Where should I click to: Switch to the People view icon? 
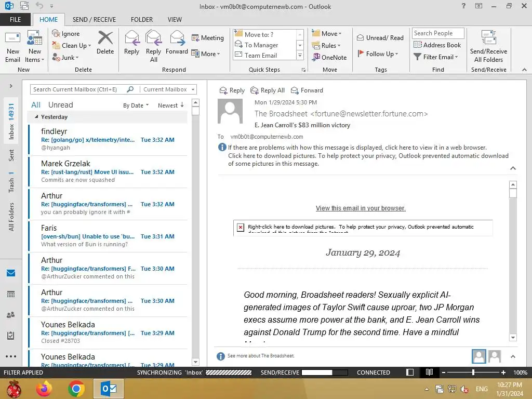[11, 315]
